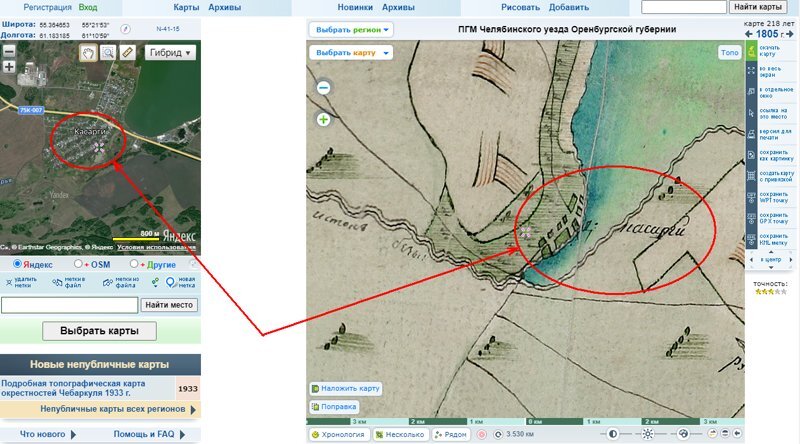The height and width of the screenshot is (444, 800).
Task: Get link to this place (ссылка на это место)
Action: 752,113
